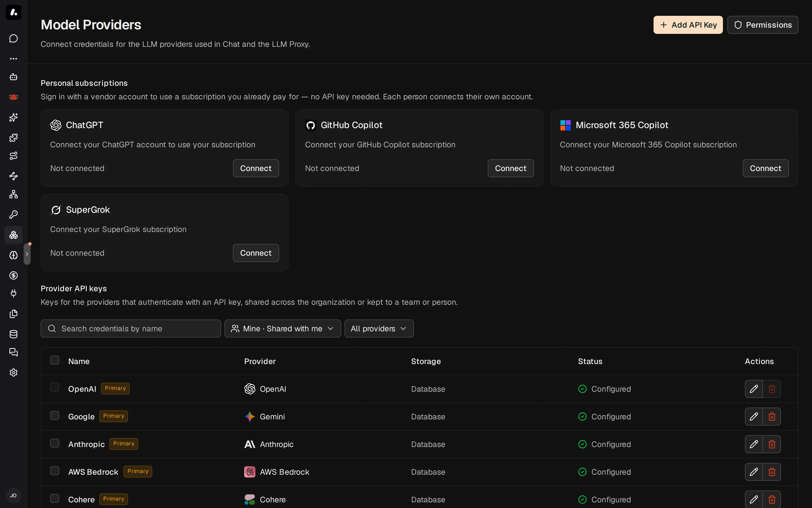Click the Primary badge beside Cohere
The height and width of the screenshot is (508, 812).
point(113,499)
